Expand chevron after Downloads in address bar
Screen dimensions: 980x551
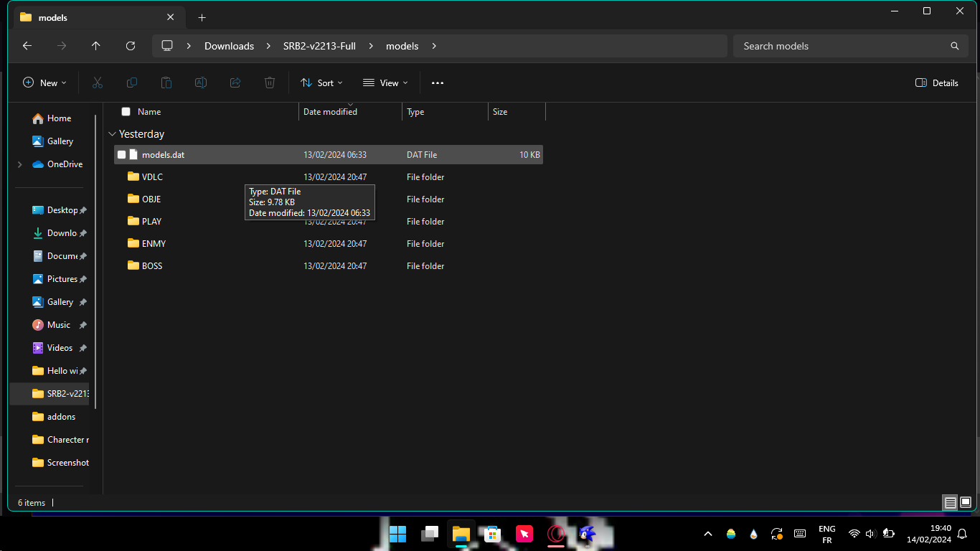point(269,46)
